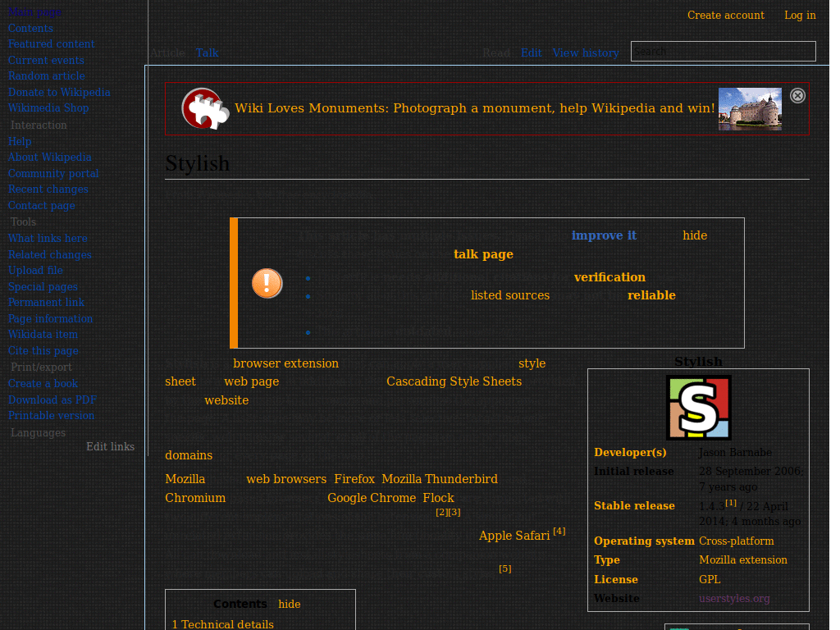Open the domains link

[189, 454]
